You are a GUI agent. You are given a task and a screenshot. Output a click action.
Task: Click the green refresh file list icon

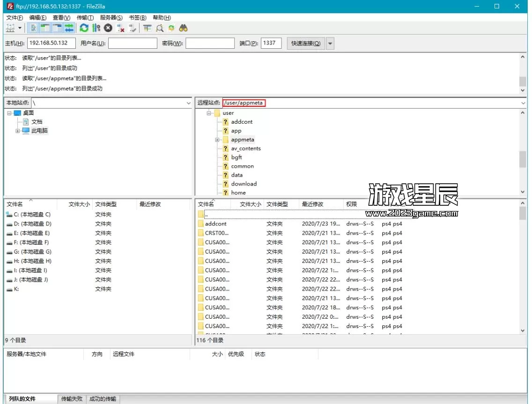(x=84, y=28)
